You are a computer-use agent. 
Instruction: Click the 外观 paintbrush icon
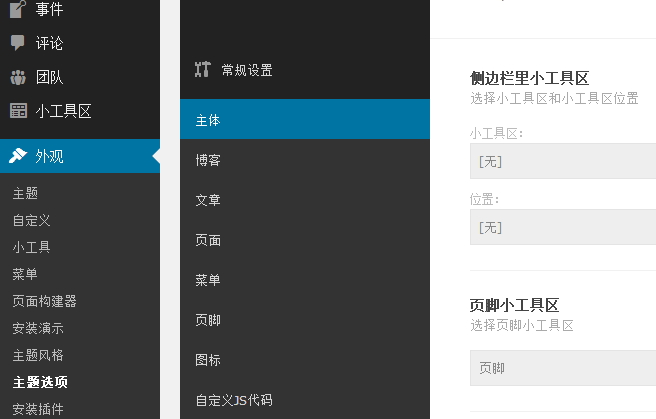[18, 156]
